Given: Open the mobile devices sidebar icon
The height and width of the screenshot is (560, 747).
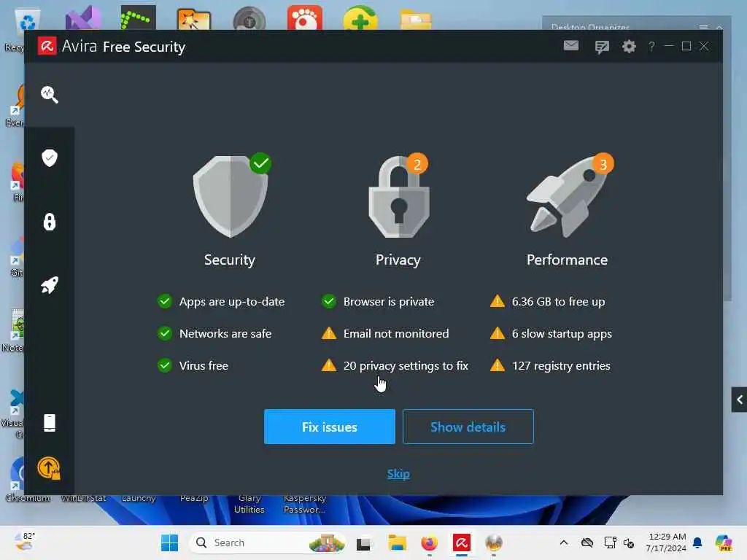Looking at the screenshot, I should (x=50, y=423).
